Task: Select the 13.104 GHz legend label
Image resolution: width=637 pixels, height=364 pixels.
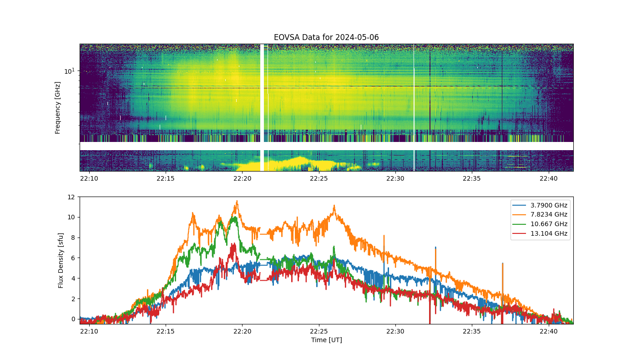Action: click(549, 234)
